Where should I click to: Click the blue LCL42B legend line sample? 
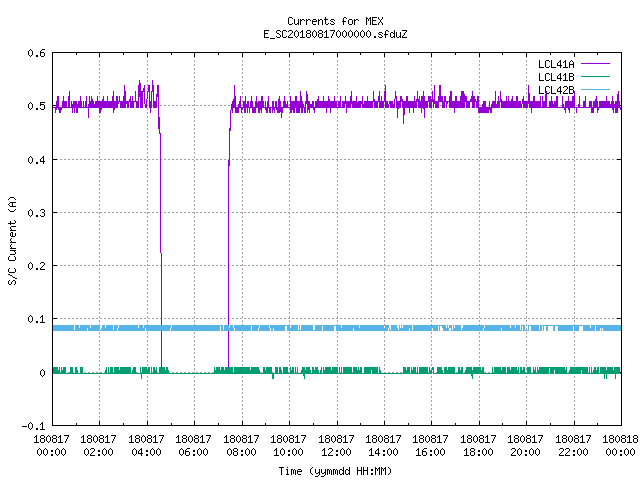[595, 90]
